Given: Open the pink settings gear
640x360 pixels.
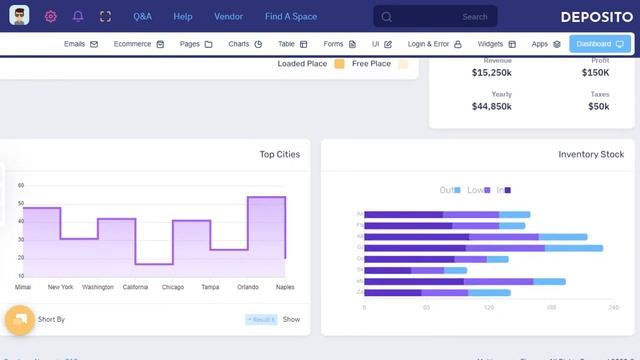Looking at the screenshot, I should click(51, 16).
